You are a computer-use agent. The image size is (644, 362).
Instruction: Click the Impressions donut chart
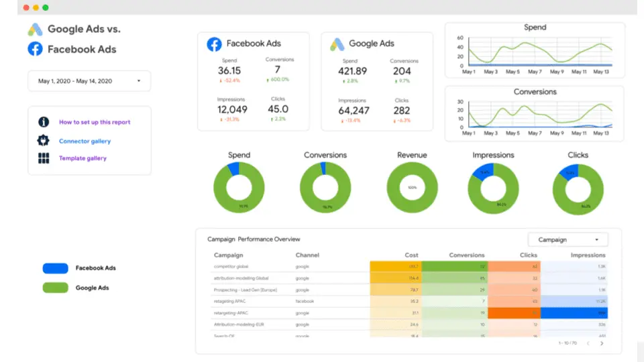[x=493, y=189]
